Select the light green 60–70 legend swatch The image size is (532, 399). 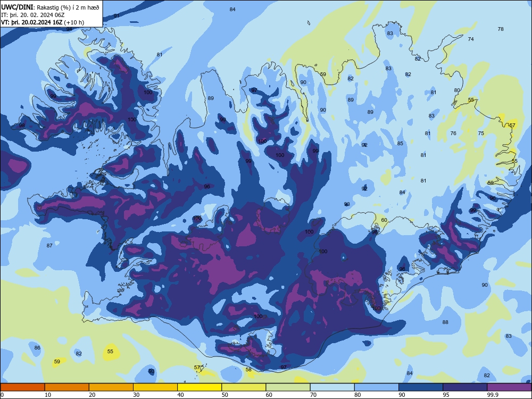click(288, 387)
